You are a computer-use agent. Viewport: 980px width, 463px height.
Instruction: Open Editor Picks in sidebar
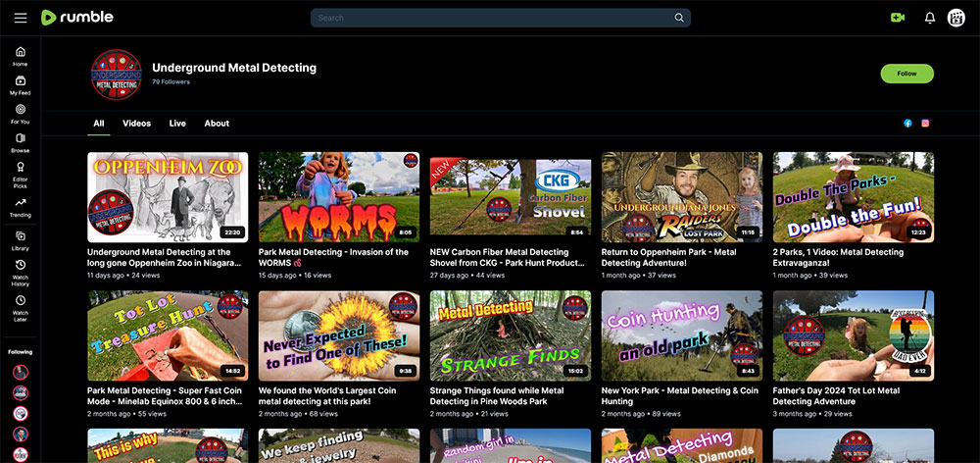pyautogui.click(x=20, y=175)
